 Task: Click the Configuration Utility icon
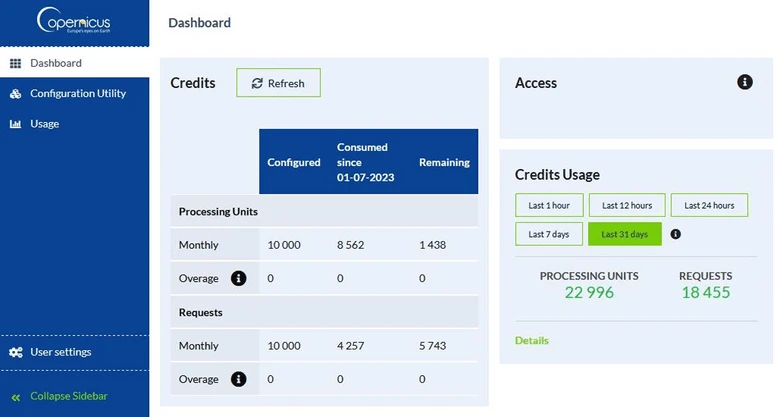click(15, 94)
